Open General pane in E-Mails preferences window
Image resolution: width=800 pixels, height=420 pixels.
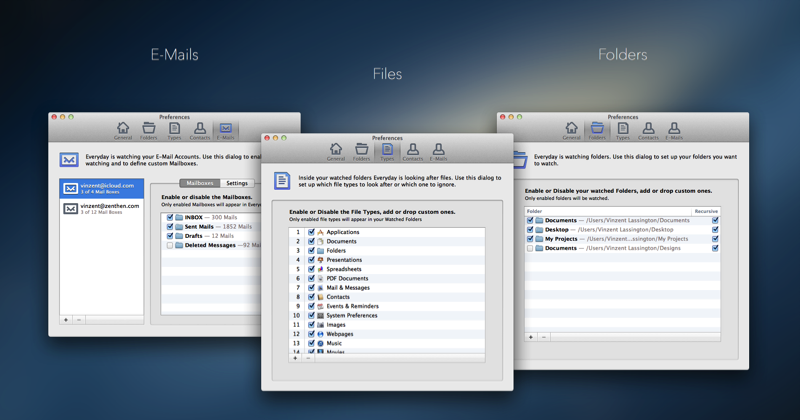(123, 130)
